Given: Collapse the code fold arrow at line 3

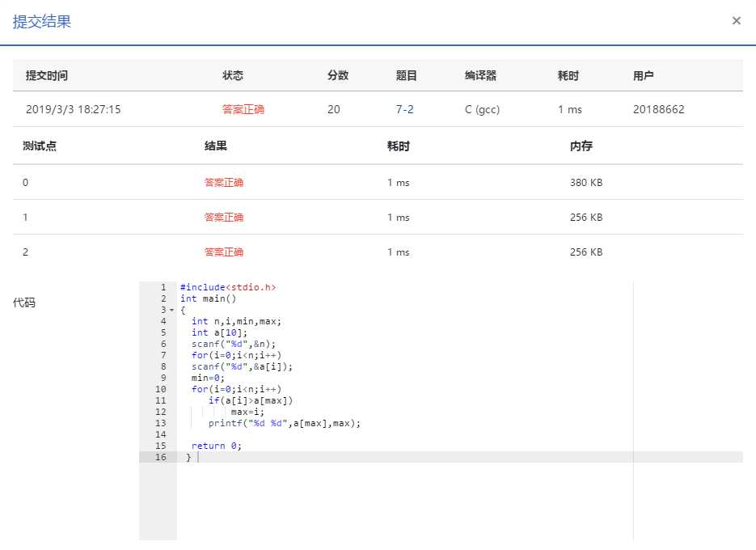Looking at the screenshot, I should tap(171, 311).
